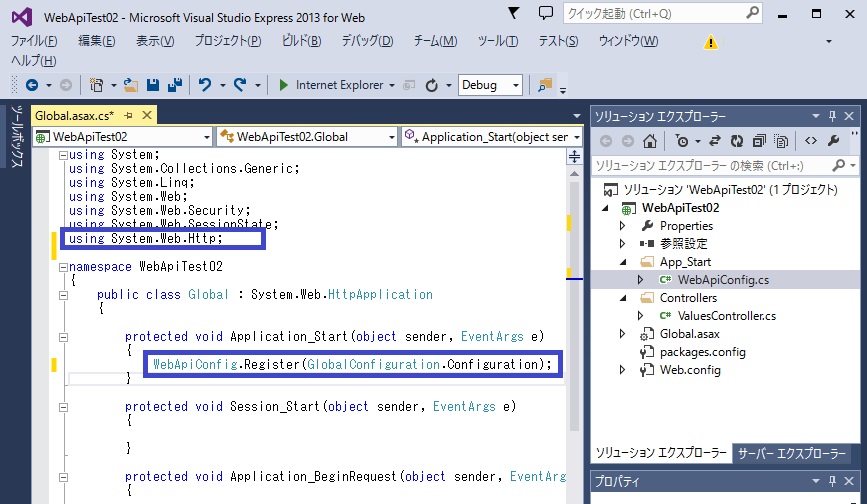Save the current file with the disk icon
This screenshot has height=504, width=867.
click(x=153, y=85)
